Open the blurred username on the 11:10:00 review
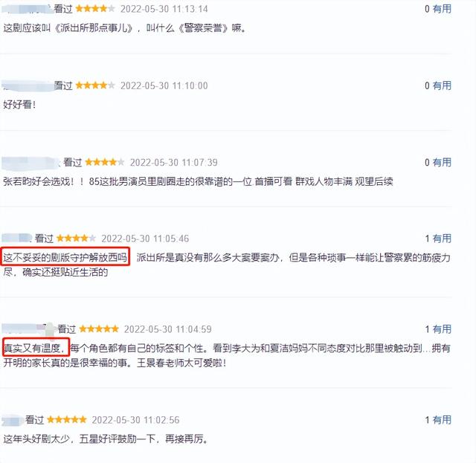Image resolution: width=476 pixels, height=463 pixels. pyautogui.click(x=28, y=86)
